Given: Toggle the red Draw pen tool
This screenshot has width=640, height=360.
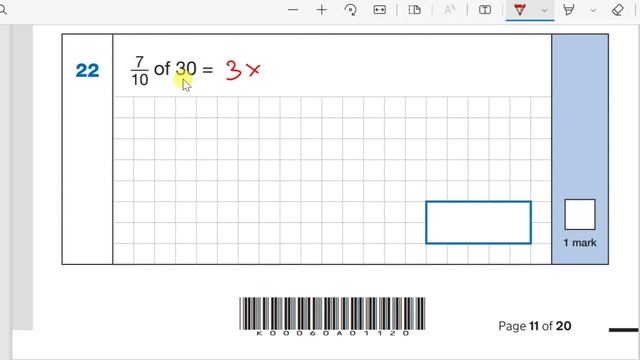Looking at the screenshot, I should click(x=520, y=10).
